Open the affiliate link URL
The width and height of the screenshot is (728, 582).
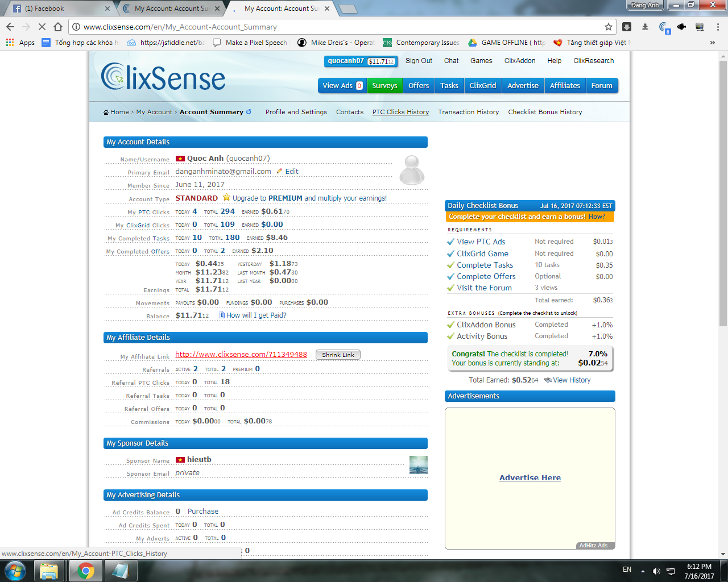241,354
